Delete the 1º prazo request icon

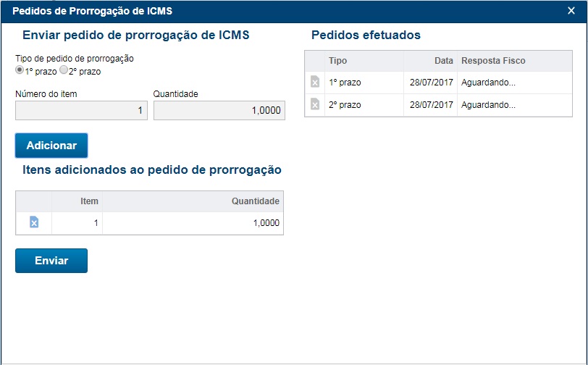pyautogui.click(x=315, y=83)
